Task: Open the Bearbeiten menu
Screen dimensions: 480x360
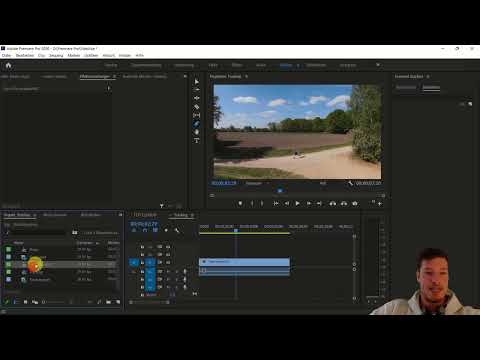Action: coord(25,55)
